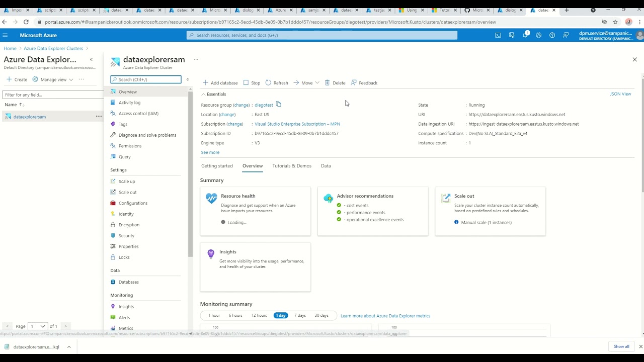Open the page number dropdown
The height and width of the screenshot is (362, 644).
[38, 326]
